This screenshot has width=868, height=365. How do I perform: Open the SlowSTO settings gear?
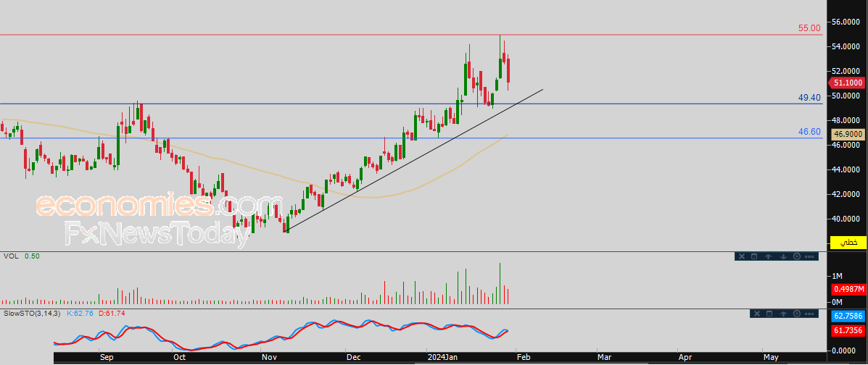click(797, 314)
